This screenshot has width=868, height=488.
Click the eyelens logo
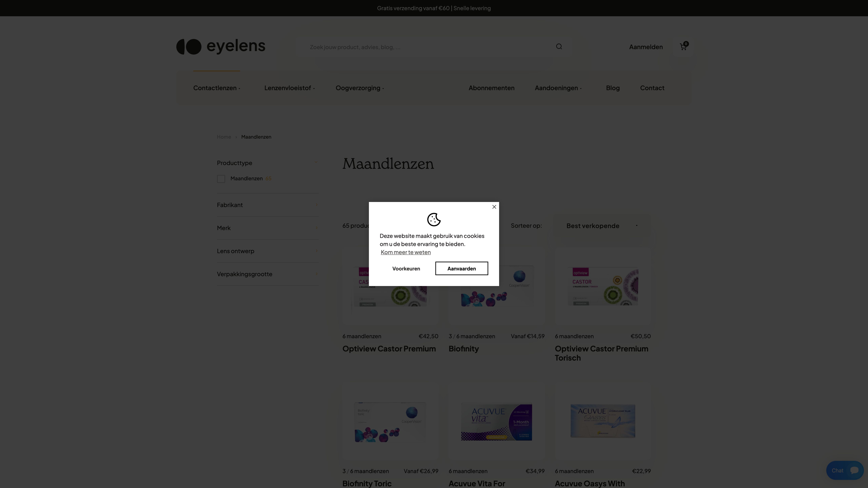(220, 46)
